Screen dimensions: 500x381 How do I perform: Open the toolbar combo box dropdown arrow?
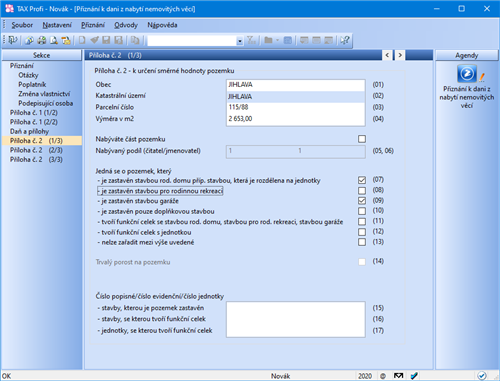click(240, 41)
